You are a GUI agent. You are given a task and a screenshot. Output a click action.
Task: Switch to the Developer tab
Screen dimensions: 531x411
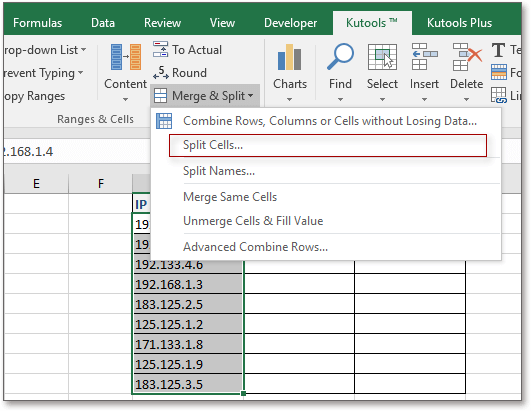click(x=291, y=23)
